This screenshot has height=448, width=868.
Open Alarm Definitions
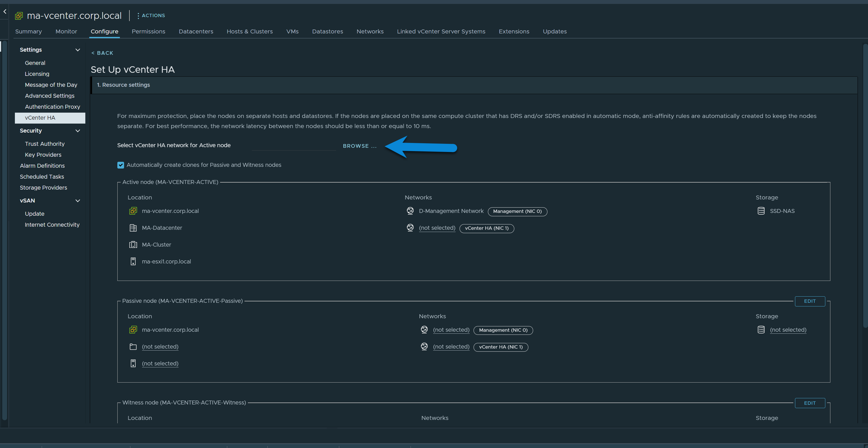point(42,166)
